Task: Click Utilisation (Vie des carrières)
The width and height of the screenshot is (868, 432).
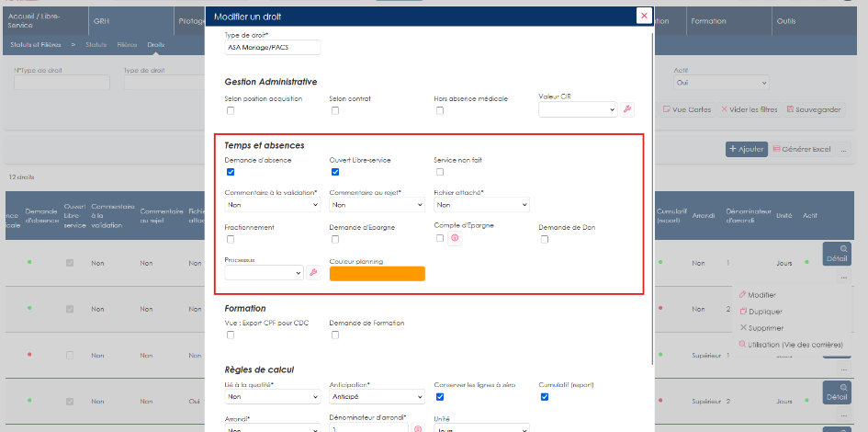Action: pyautogui.click(x=791, y=345)
